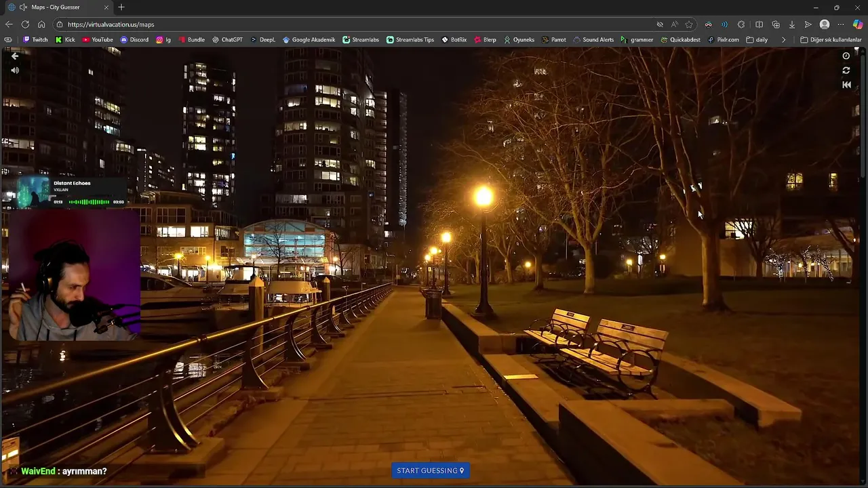Screen dimensions: 868x488
Task: Open the Collections panel
Action: click(x=776, y=24)
